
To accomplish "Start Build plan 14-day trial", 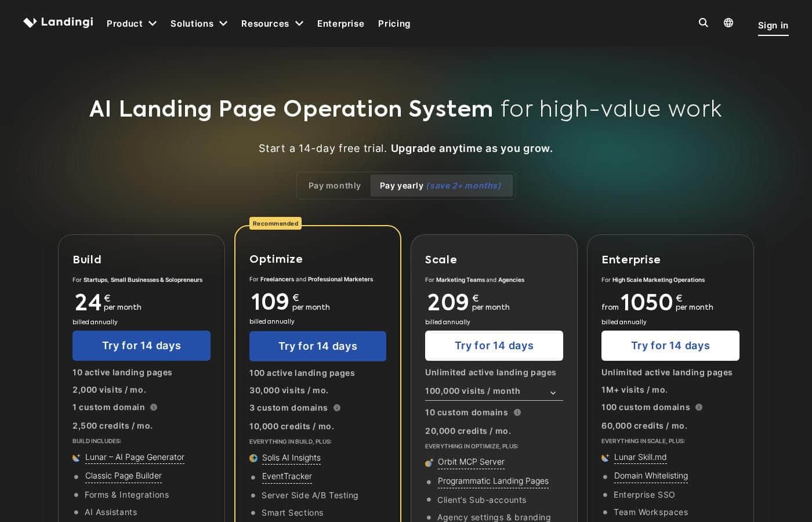I will click(x=142, y=346).
